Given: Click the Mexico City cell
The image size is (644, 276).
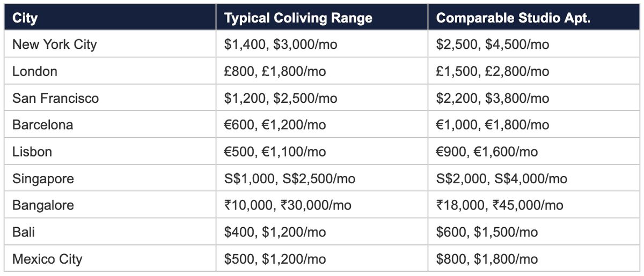Looking at the screenshot, I should point(47,259).
